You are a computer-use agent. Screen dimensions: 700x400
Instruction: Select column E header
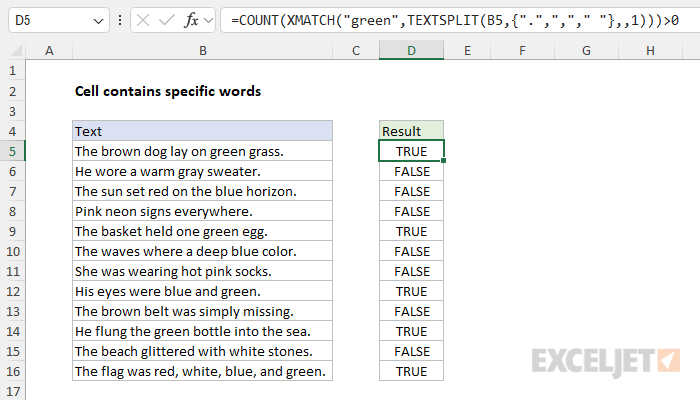467,50
